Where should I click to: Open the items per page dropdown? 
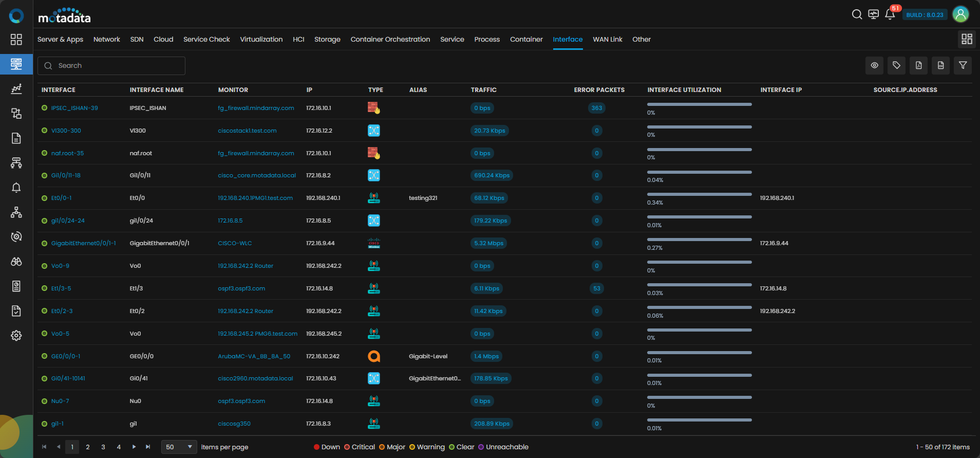(x=179, y=447)
